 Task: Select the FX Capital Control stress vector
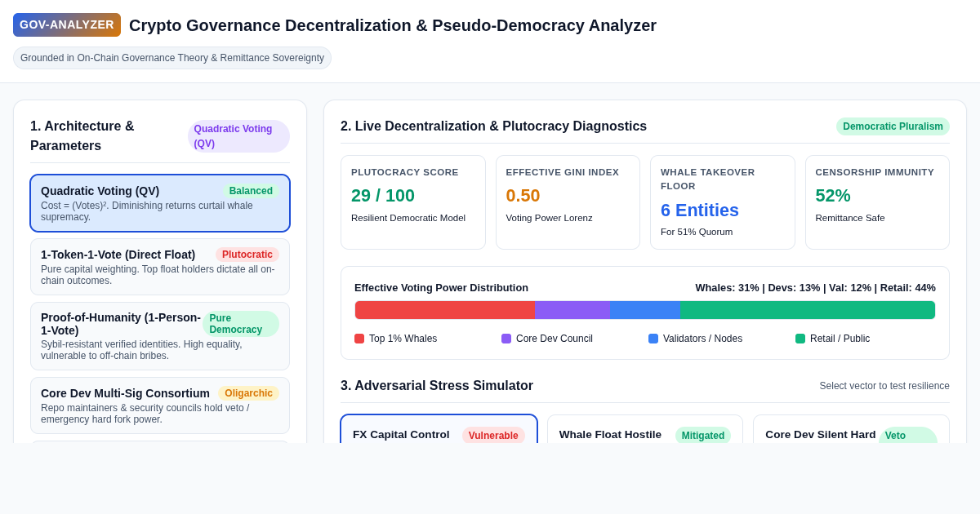coord(439,429)
